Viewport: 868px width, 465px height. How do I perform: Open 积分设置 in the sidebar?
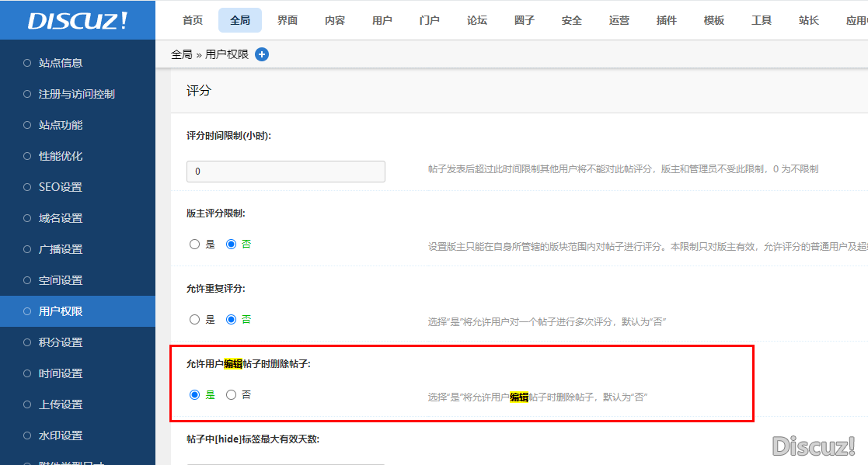61,342
